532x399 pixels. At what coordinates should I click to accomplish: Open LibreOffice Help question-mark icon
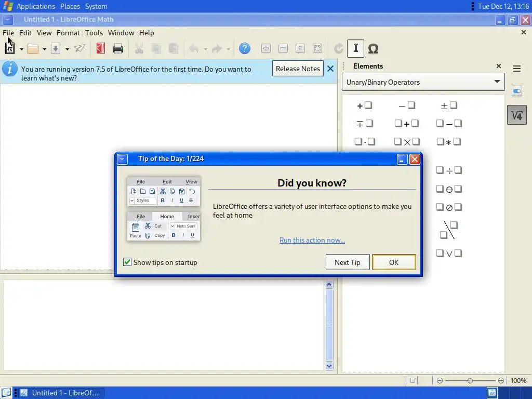click(245, 48)
